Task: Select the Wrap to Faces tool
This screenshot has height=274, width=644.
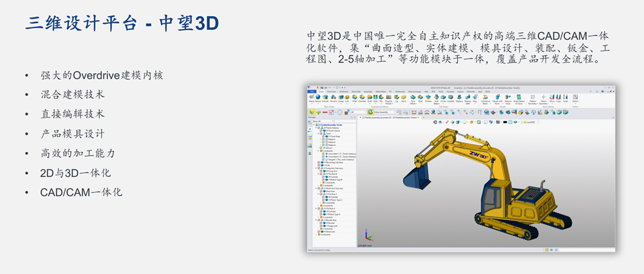Action: click(508, 98)
